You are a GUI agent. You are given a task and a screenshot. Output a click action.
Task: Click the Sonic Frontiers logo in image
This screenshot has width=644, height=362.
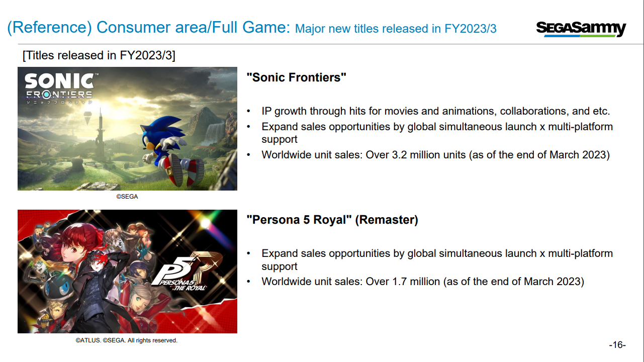[x=59, y=88]
